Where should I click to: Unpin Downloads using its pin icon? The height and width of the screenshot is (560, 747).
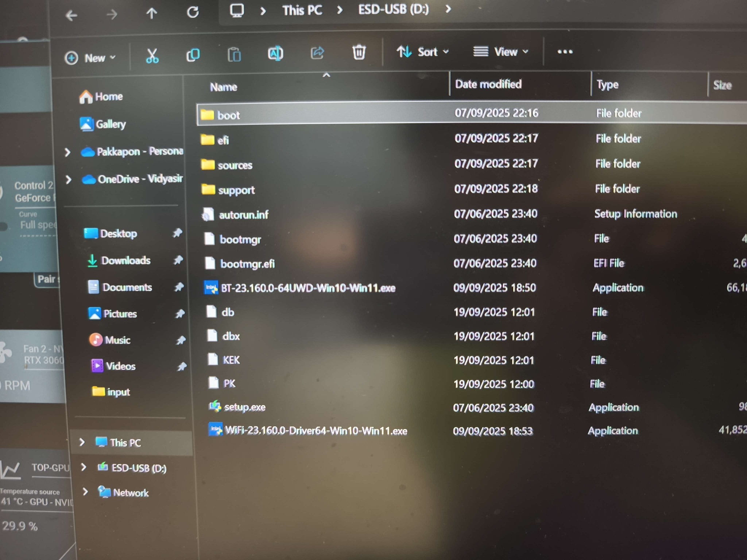pyautogui.click(x=178, y=260)
